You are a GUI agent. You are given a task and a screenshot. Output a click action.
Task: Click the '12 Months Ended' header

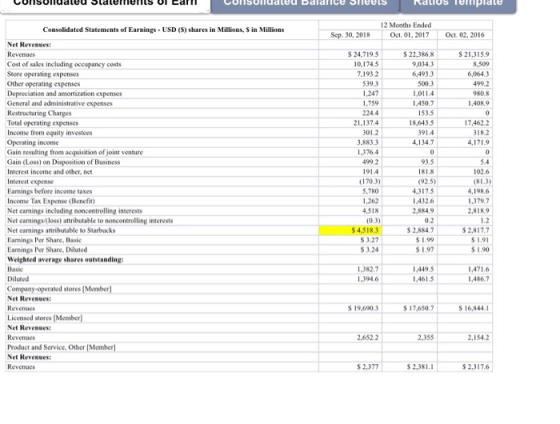coord(406,25)
